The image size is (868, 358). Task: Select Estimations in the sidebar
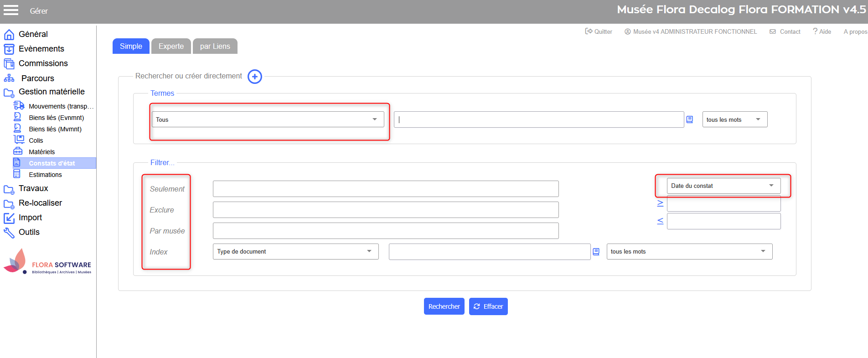tap(45, 175)
